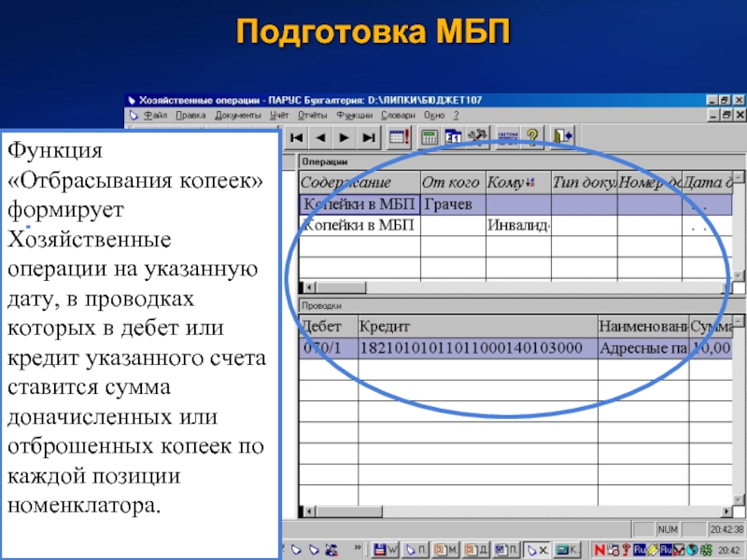The width and height of the screenshot is (747, 560).
Task: Click the help question mark icon
Action: [x=533, y=137]
